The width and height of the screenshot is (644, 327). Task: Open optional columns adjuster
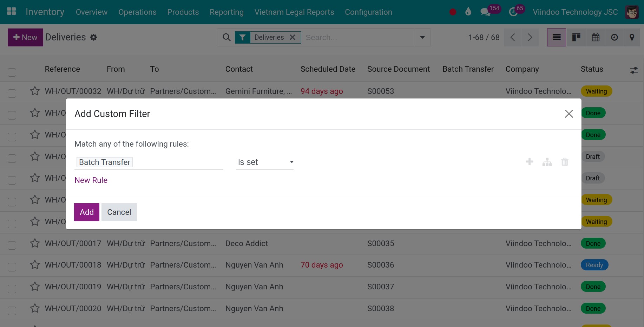(x=634, y=70)
